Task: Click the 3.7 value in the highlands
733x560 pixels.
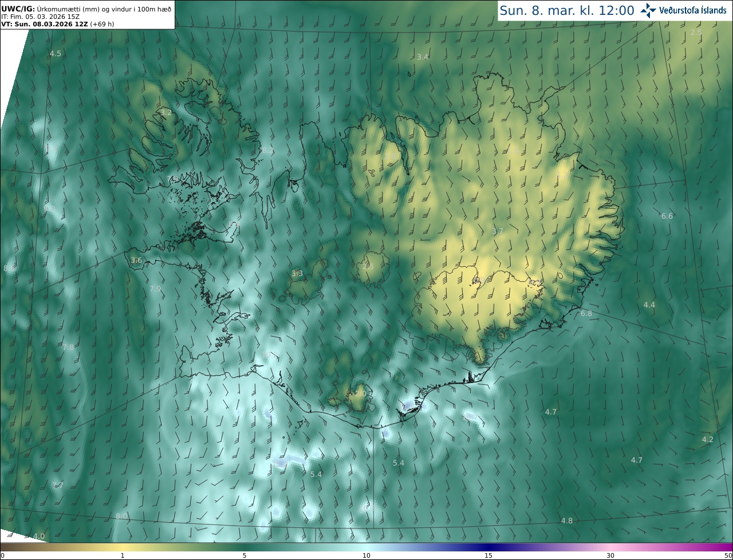Action: point(497,231)
